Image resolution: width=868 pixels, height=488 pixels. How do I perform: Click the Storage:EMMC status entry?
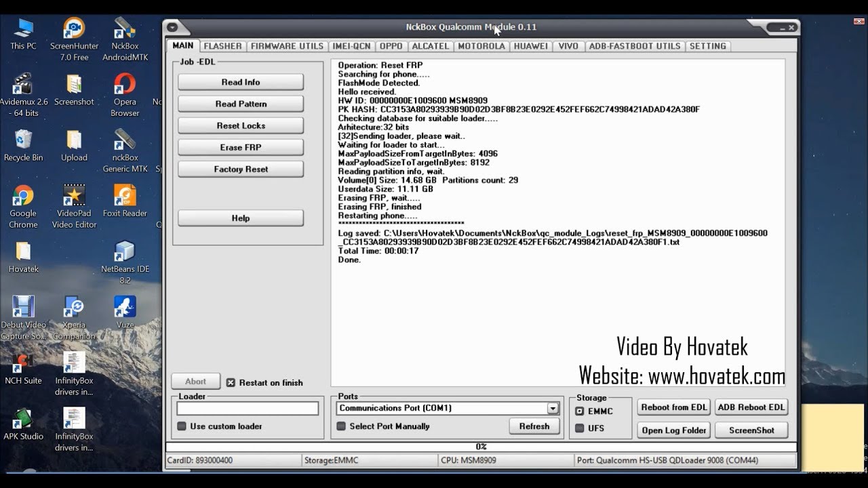coord(370,460)
